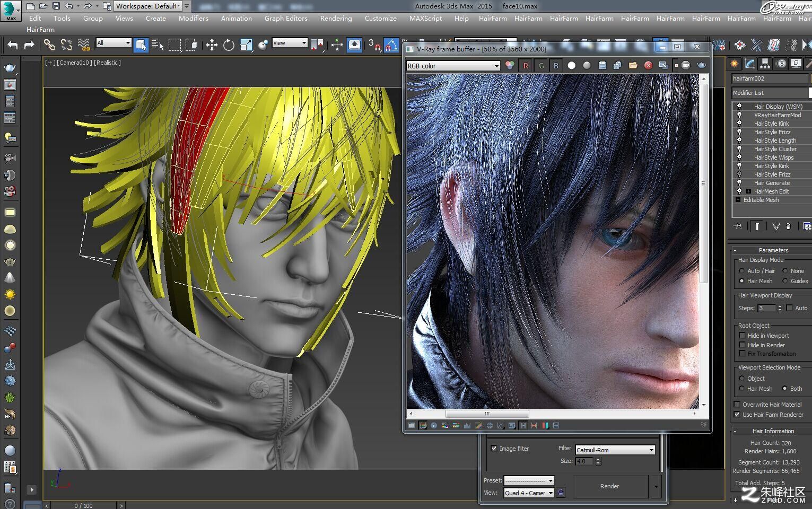
Task: Select Hair Generate in modifier stack
Action: (x=772, y=183)
